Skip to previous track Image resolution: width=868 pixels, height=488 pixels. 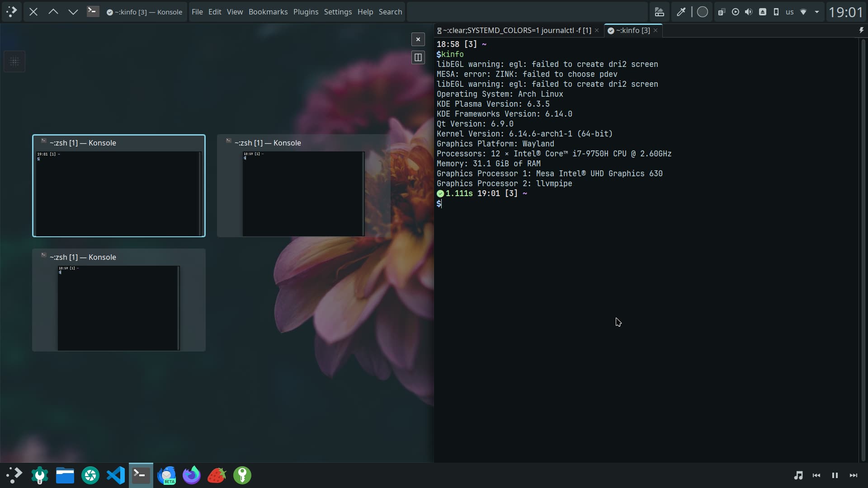[x=816, y=475]
